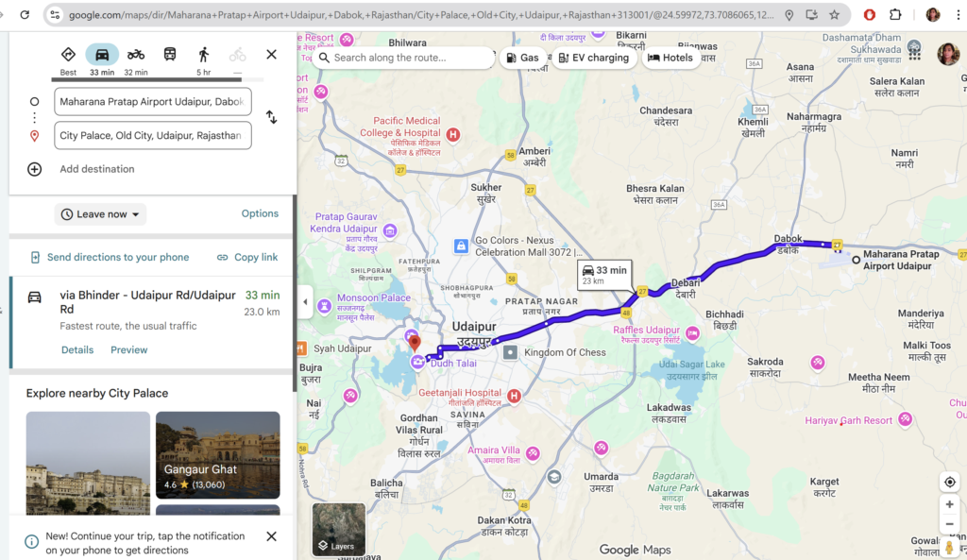The width and height of the screenshot is (967, 560).
Task: Zoom out on the map slider control
Action: pos(949,525)
